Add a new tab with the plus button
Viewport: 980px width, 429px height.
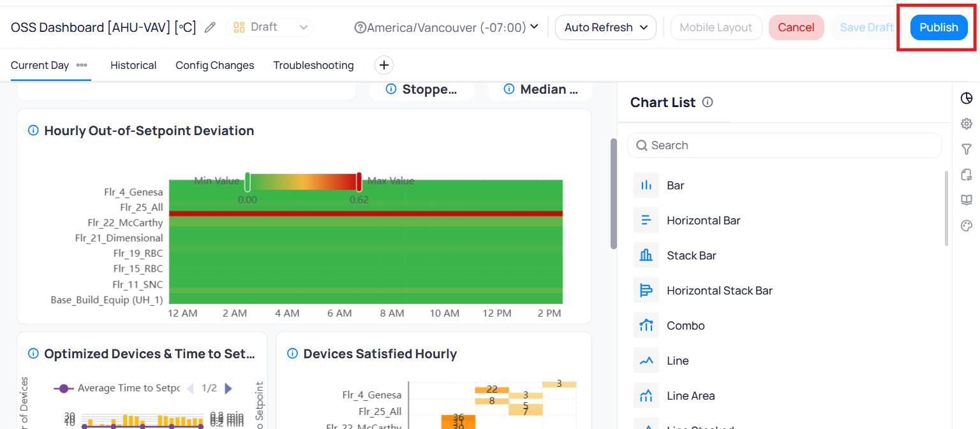pyautogui.click(x=384, y=65)
